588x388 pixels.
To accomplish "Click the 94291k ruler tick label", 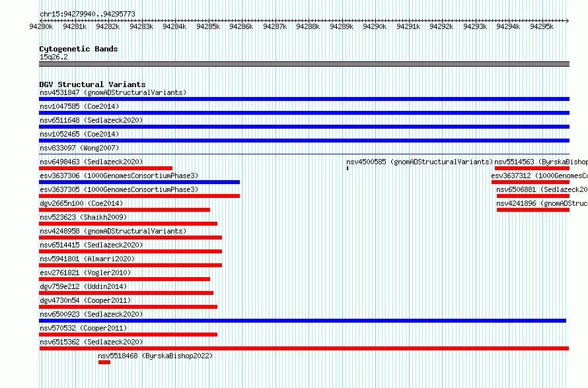I will [x=408, y=26].
